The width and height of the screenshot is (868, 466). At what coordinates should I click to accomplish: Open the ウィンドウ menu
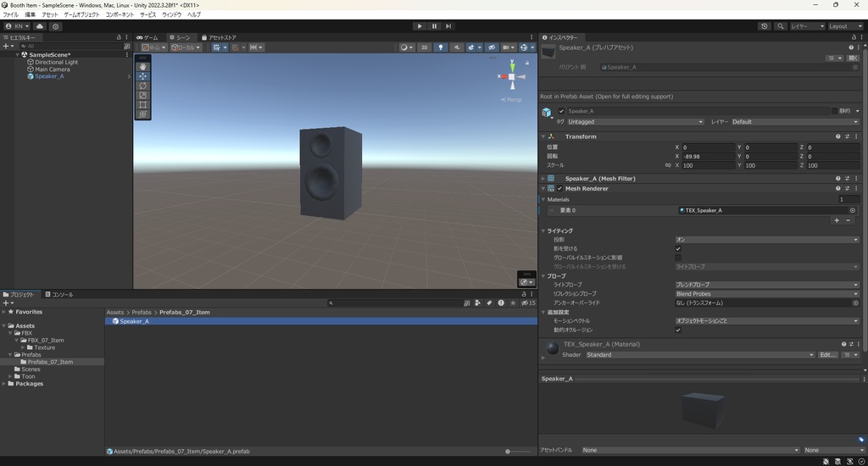171,14
